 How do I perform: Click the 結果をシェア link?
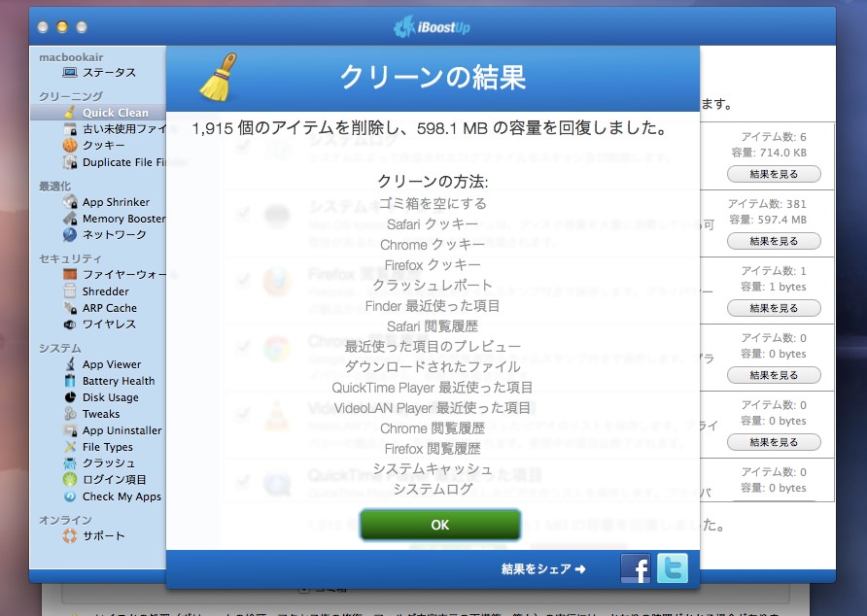pyautogui.click(x=543, y=569)
